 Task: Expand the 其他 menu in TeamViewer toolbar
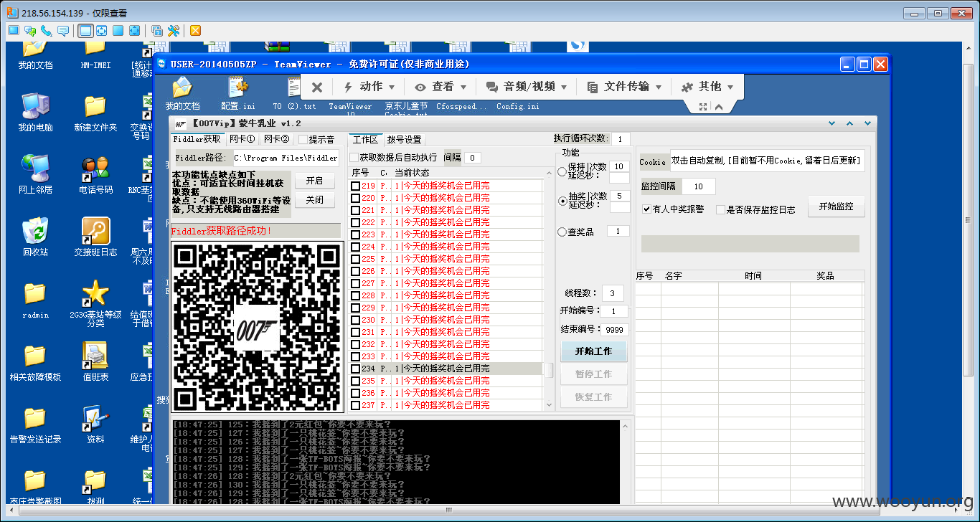707,87
